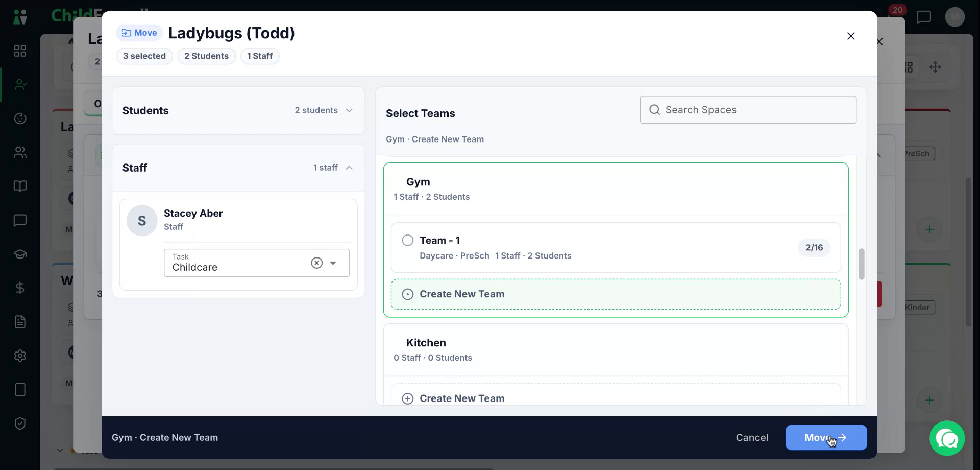This screenshot has height=470, width=980.
Task: Open the Task dropdown arrow
Action: click(x=333, y=263)
